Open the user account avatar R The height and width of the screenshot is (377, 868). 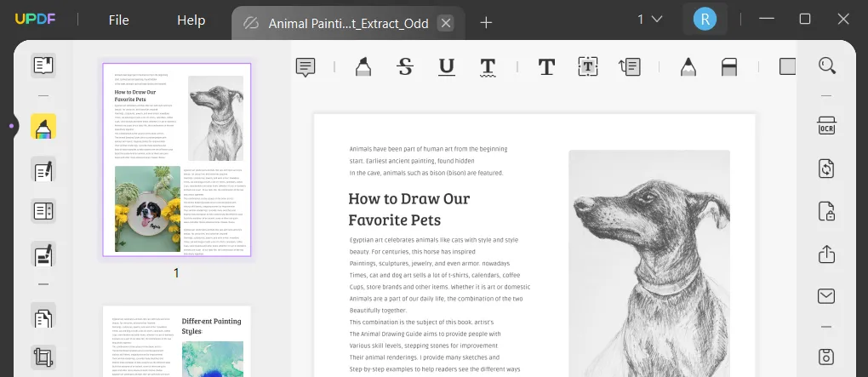705,20
